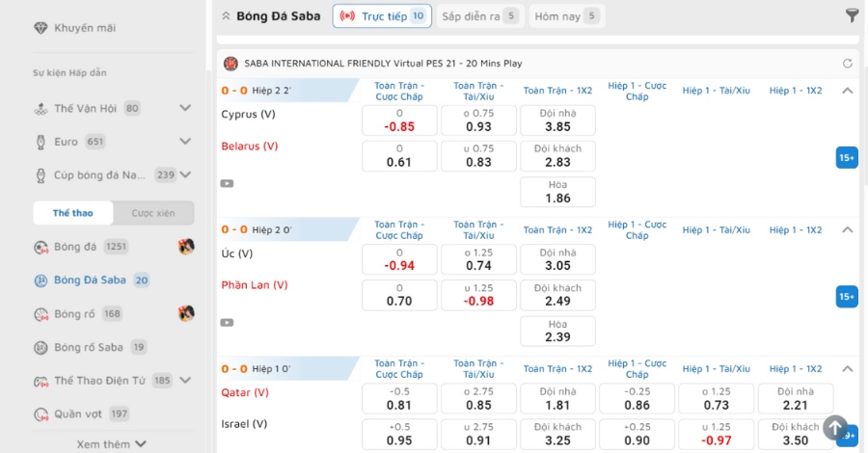The height and width of the screenshot is (453, 868).
Task: Play live video for Cyprus vs Belarus
Action: (x=227, y=184)
